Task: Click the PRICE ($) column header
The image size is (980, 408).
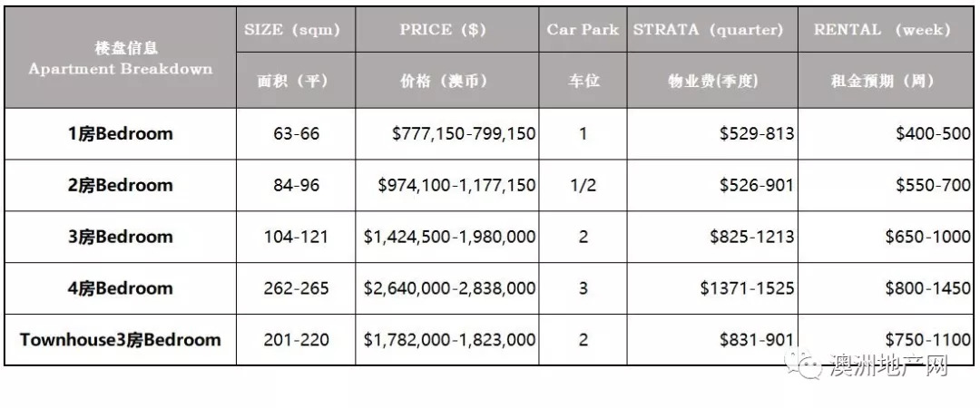Action: pos(444,30)
